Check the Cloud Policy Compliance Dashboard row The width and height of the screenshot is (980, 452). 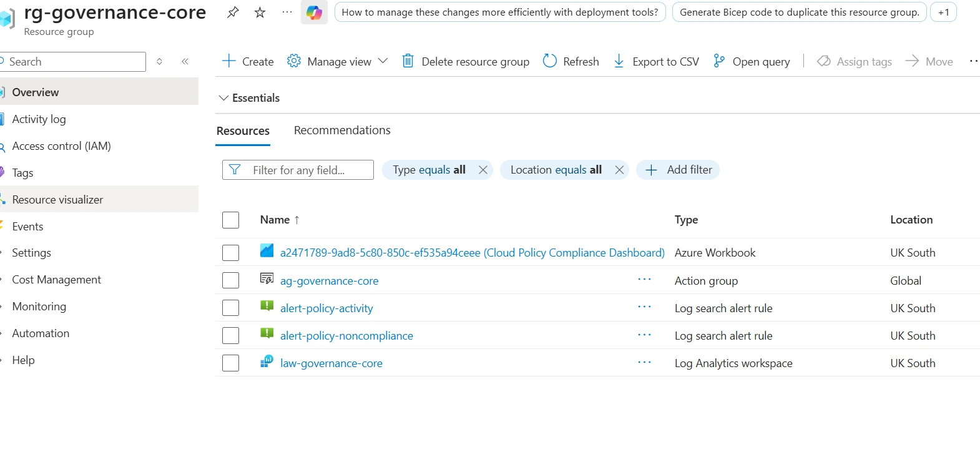click(x=231, y=253)
